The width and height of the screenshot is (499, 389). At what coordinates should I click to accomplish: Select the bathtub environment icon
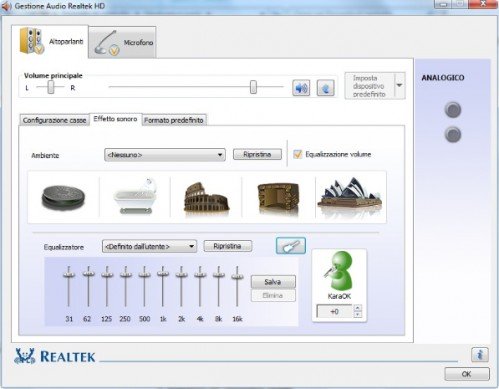[x=135, y=196]
